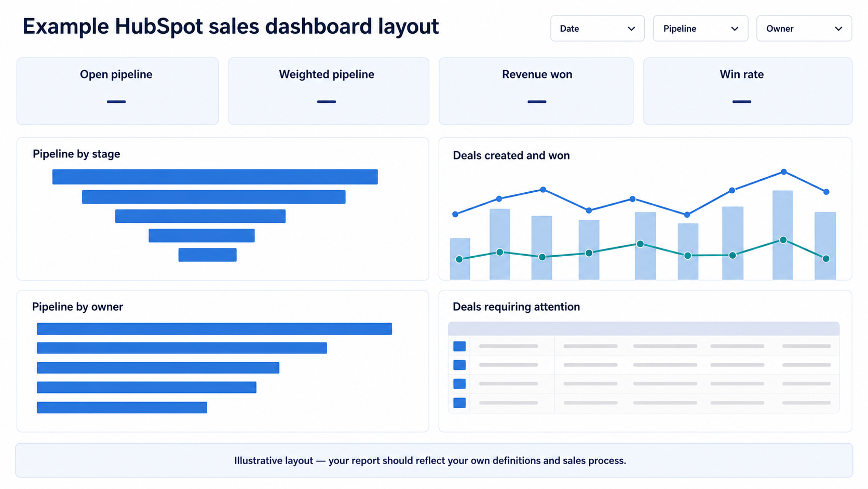Click the narrowest funnel bar in Pipeline by stage
The image size is (868, 489).
tap(208, 255)
